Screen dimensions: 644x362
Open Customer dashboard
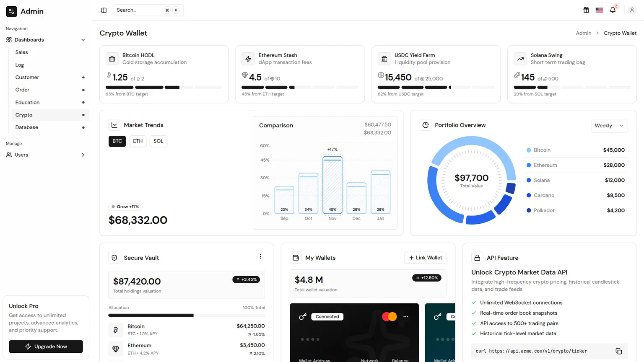click(x=50, y=78)
